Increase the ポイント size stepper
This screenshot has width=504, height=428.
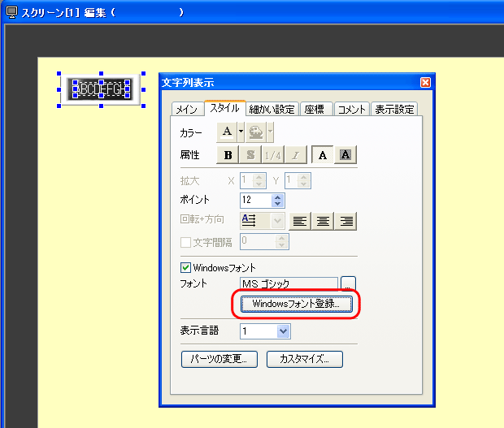click(x=278, y=197)
